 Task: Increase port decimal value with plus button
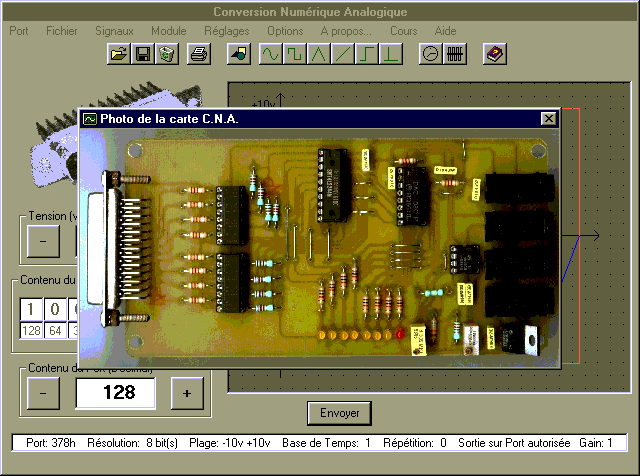tap(187, 393)
